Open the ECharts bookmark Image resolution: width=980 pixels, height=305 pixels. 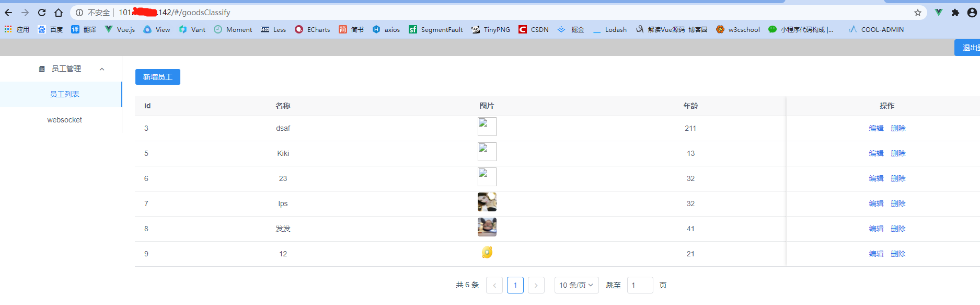[313, 29]
